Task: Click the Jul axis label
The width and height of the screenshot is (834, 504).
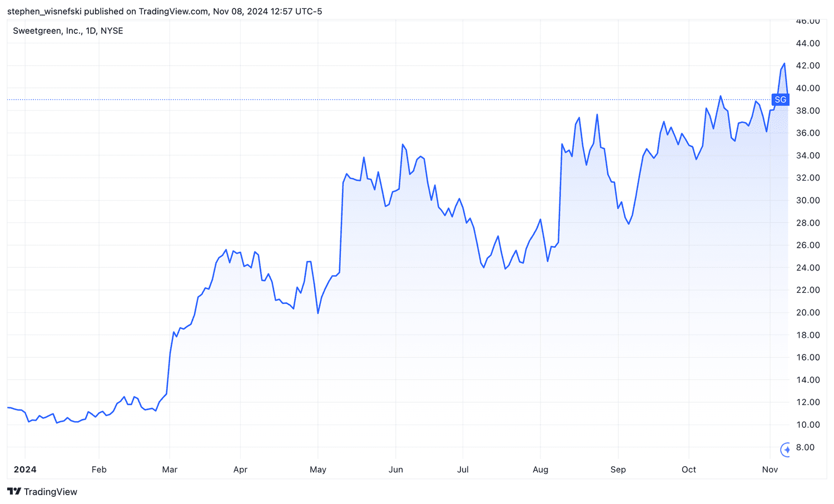Action: point(463,470)
